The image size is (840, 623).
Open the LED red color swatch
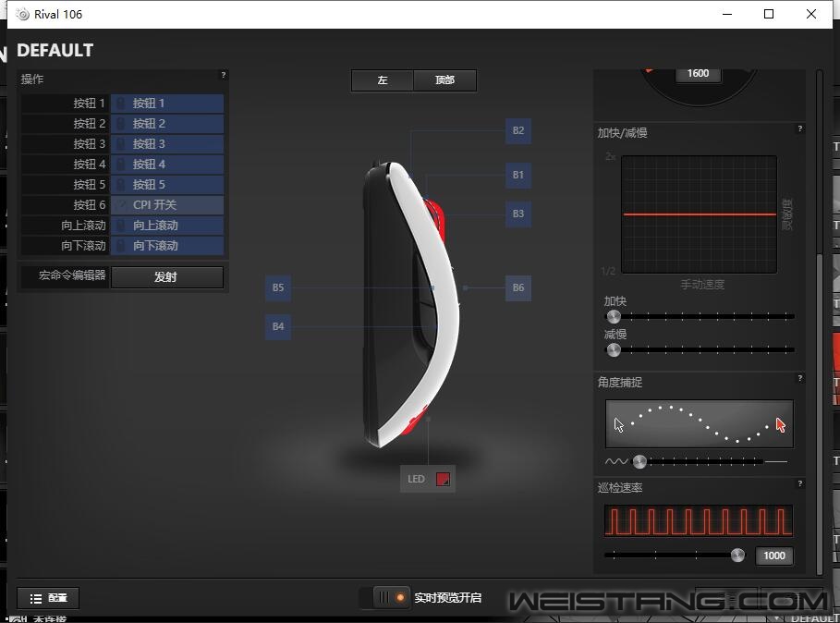tap(443, 479)
